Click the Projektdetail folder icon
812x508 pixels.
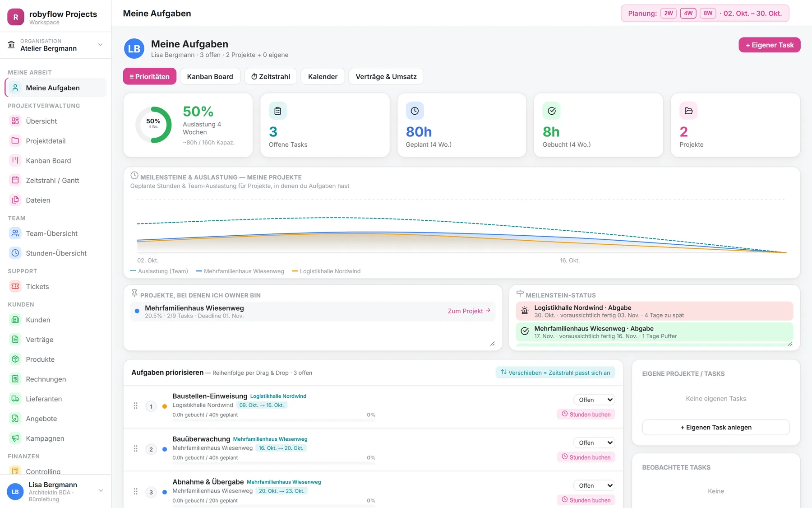(x=15, y=141)
